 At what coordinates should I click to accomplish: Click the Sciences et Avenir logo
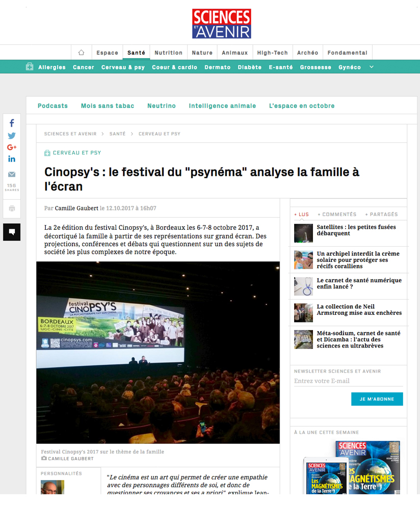[x=221, y=23]
